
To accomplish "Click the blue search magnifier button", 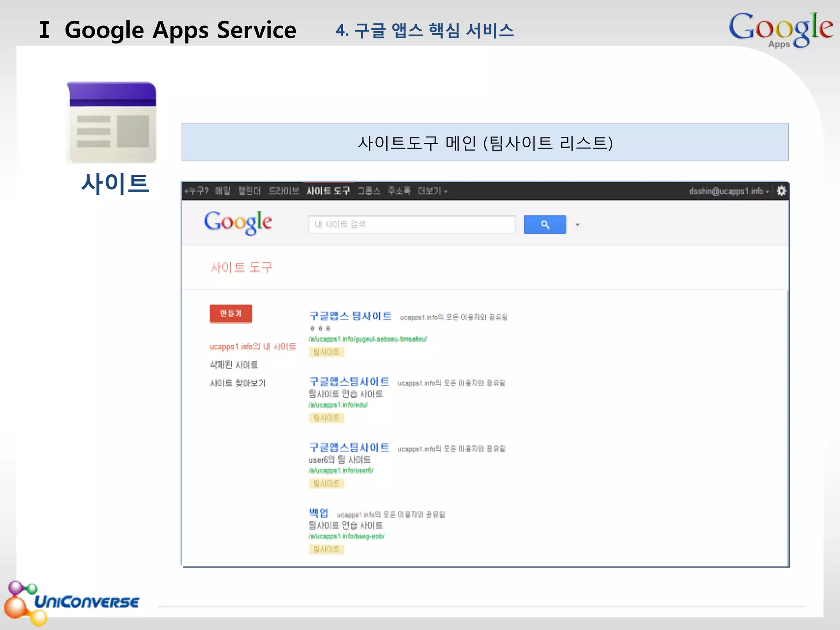I will (x=545, y=224).
